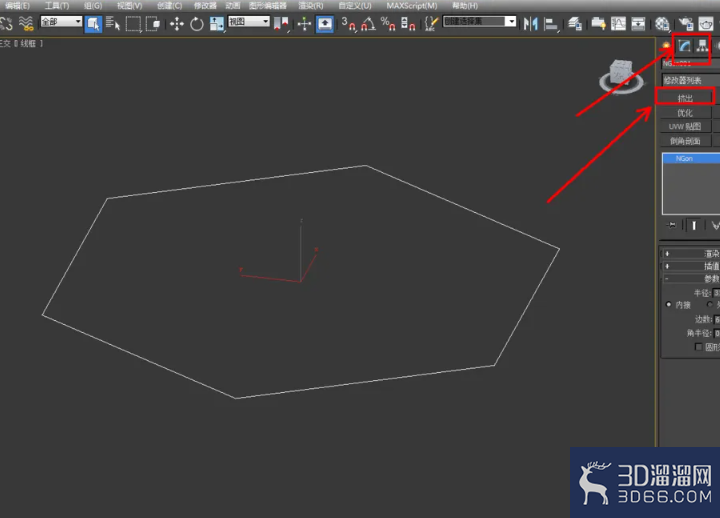Click the Pin Stack icon

[671, 225]
